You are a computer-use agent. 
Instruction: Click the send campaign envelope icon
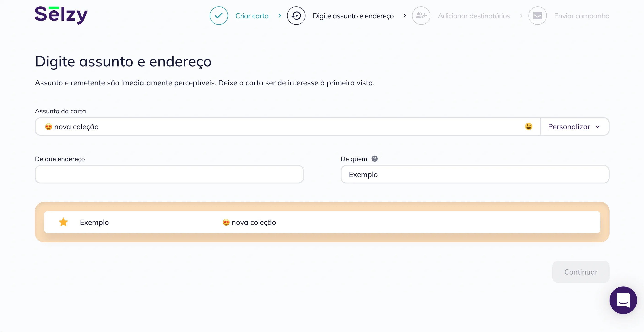pyautogui.click(x=537, y=16)
